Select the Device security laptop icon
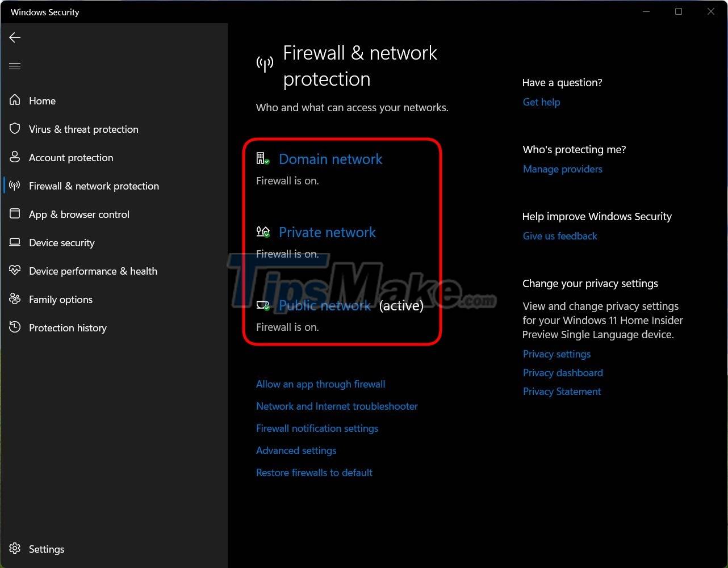Viewport: 728px width, 568px height. [15, 242]
